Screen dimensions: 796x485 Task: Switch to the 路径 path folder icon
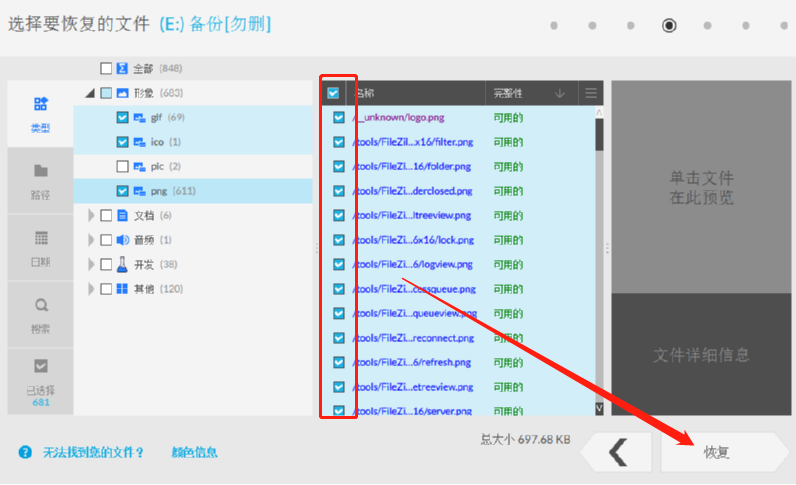point(41,171)
